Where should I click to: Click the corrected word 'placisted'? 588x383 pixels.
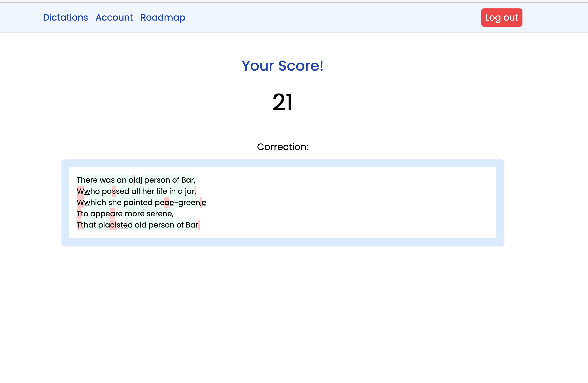pyautogui.click(x=115, y=225)
